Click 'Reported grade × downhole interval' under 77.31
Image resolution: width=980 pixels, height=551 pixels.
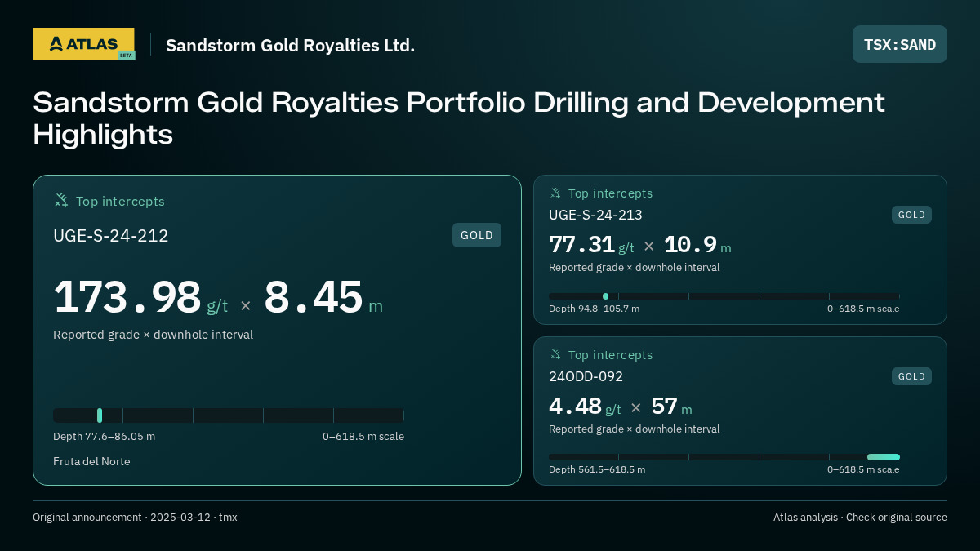click(634, 267)
